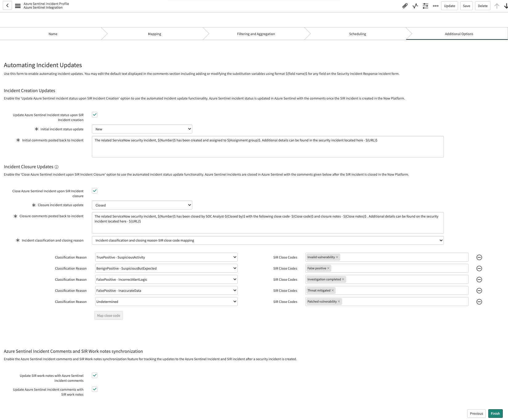Click SIR Close Codes field with Invalid vulnerability
This screenshot has width=508, height=420.
click(x=387, y=257)
